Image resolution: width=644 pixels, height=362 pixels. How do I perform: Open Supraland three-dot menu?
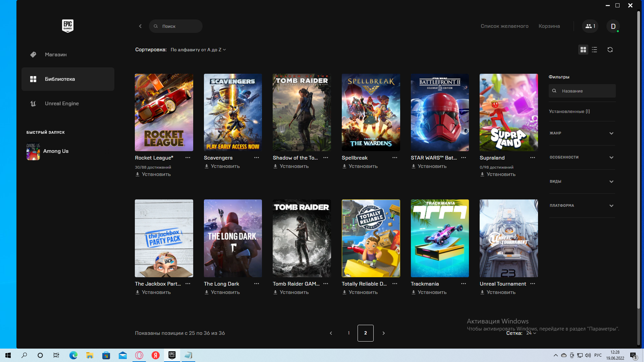pyautogui.click(x=533, y=158)
